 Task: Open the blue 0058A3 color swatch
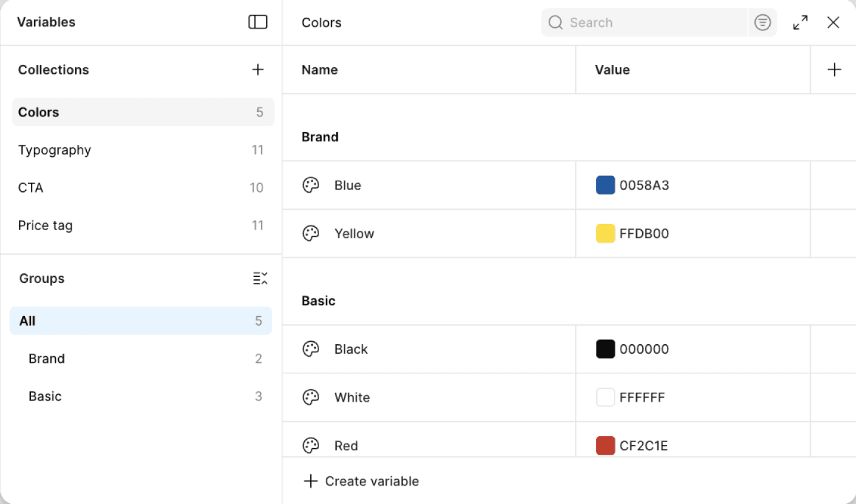point(605,185)
